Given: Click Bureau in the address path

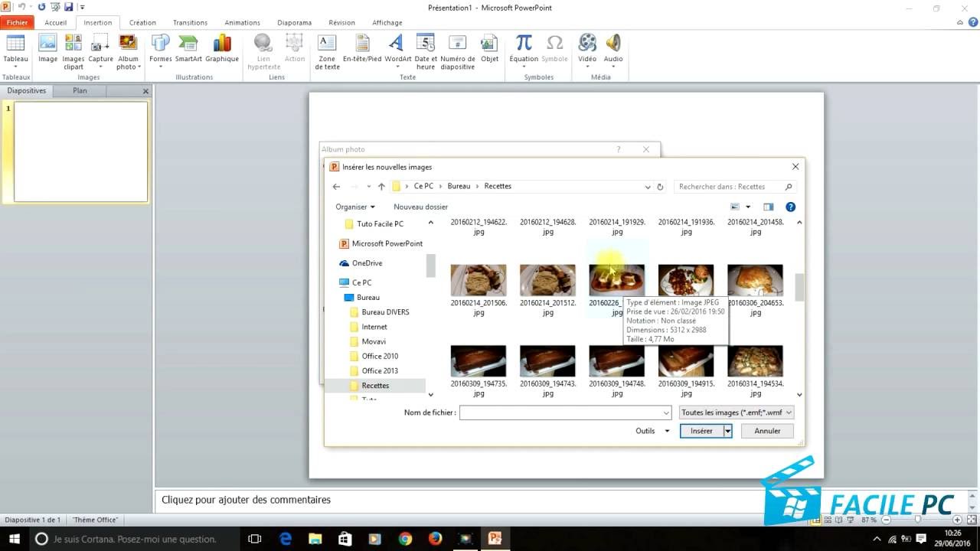Looking at the screenshot, I should (x=459, y=186).
